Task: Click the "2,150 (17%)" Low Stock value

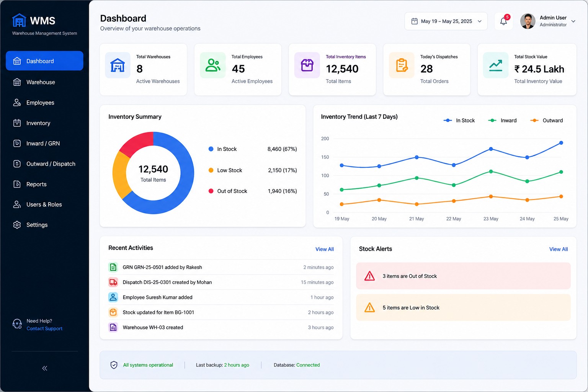Action: (283, 170)
